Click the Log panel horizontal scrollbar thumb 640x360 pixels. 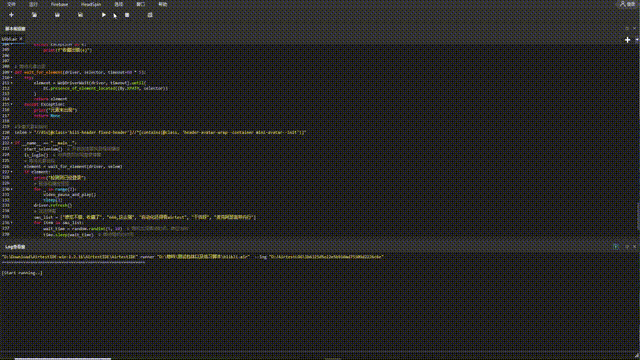[x=63, y=359]
